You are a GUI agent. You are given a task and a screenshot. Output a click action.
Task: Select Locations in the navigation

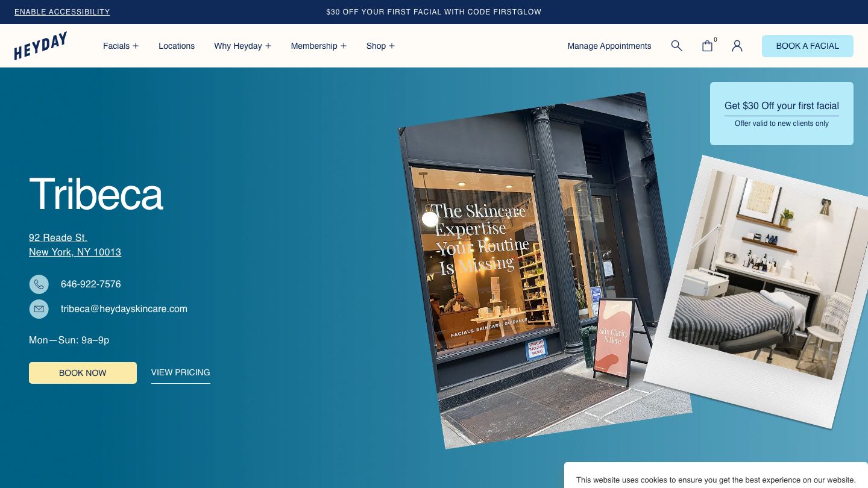click(177, 46)
